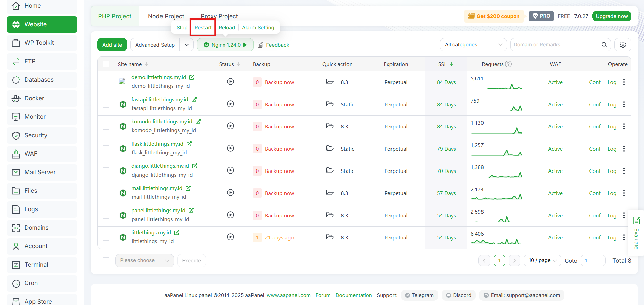Switch to the Node Project tab
This screenshot has width=644, height=305.
(x=166, y=16)
